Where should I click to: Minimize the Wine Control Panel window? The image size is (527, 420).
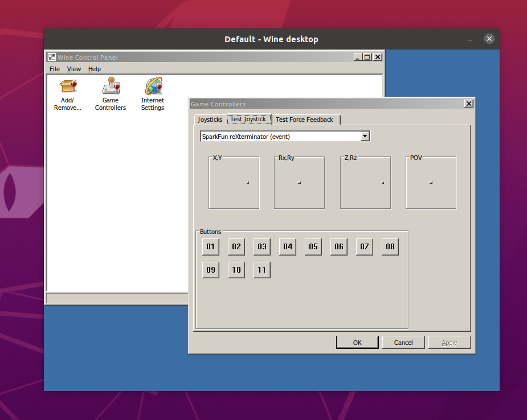(358, 57)
